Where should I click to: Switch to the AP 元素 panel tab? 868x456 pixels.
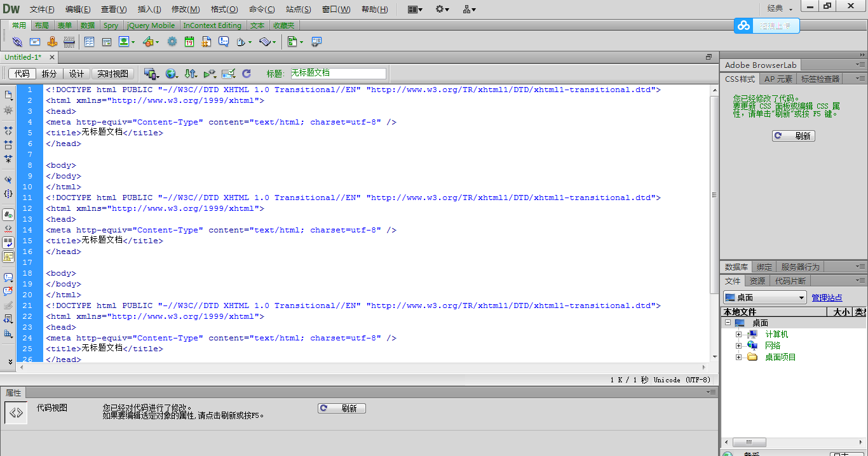pos(778,79)
